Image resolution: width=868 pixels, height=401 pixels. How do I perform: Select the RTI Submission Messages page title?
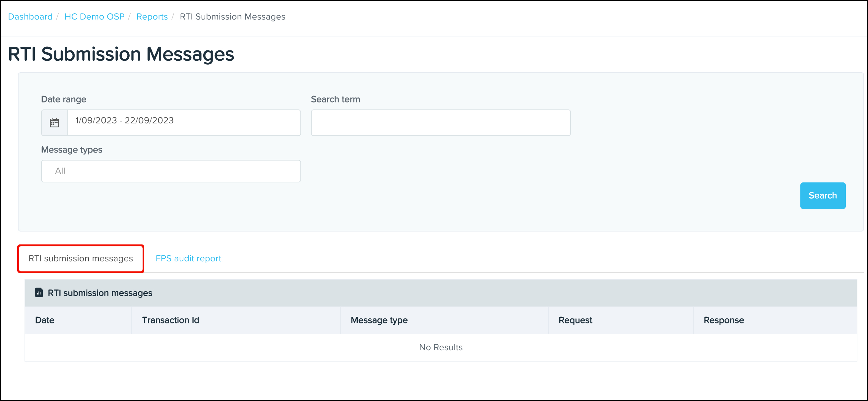121,54
